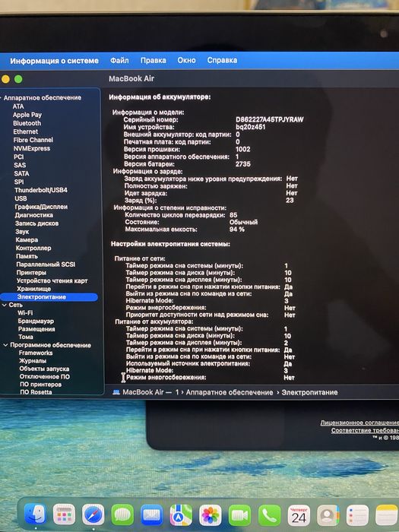The width and height of the screenshot is (399, 532).
Task: Select Запись дисков in the sidebar
Action: click(x=37, y=223)
